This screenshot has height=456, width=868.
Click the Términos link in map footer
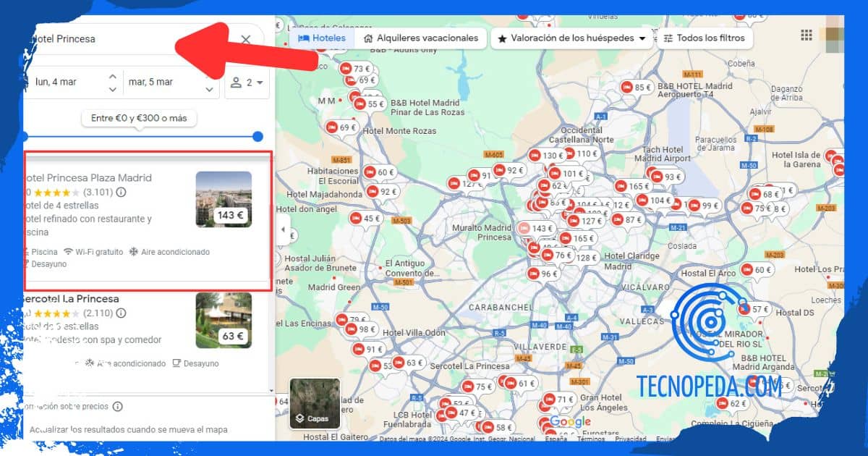coord(591,439)
